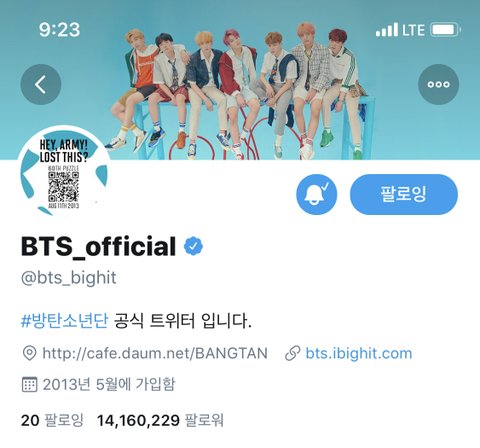Click the blue verified badge

(193, 246)
